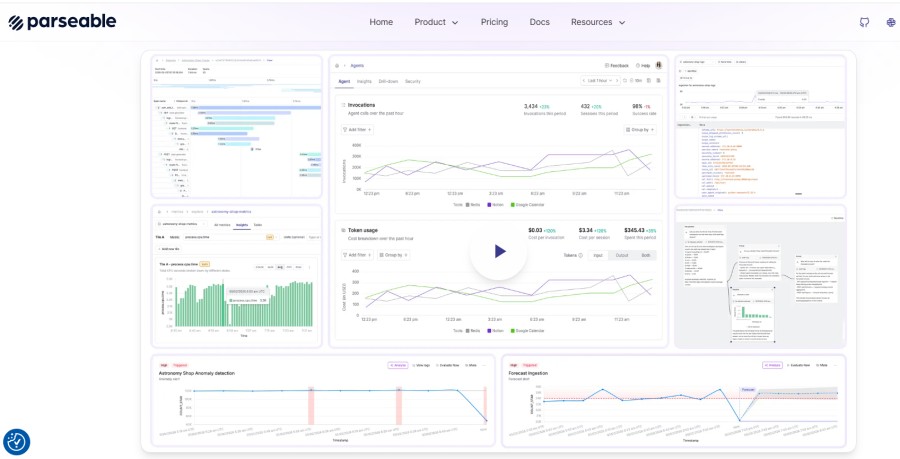Click the $345.43 spent value
Image resolution: width=900 pixels, height=459 pixels.
click(x=634, y=230)
